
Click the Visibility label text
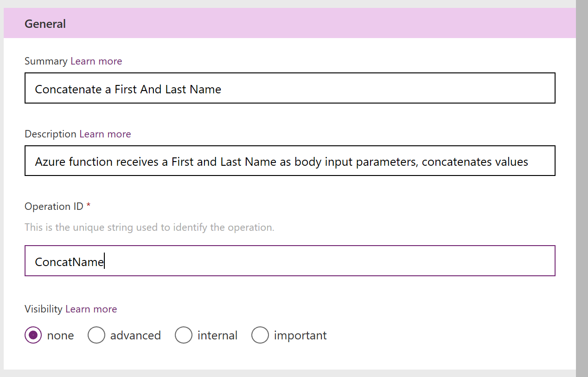tap(44, 309)
